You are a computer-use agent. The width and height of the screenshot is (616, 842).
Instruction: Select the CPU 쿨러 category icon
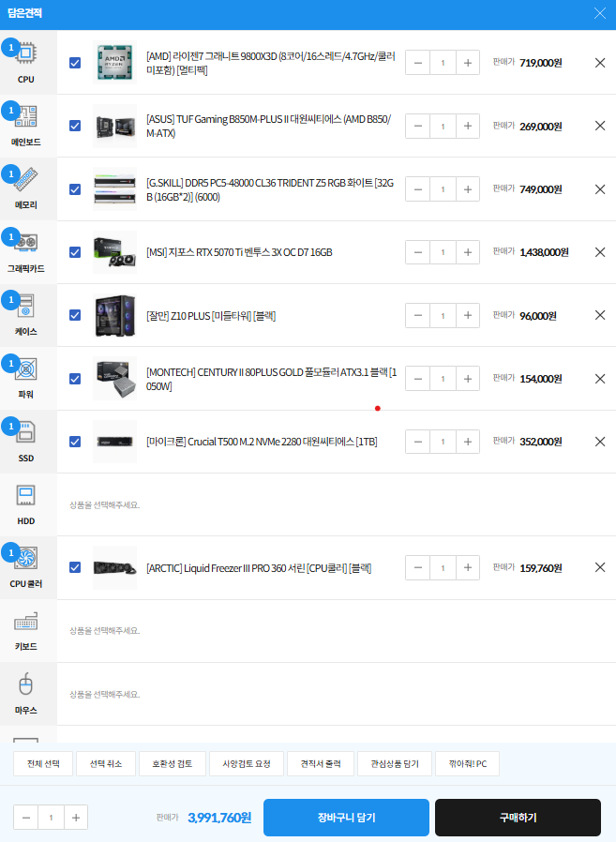point(25,558)
